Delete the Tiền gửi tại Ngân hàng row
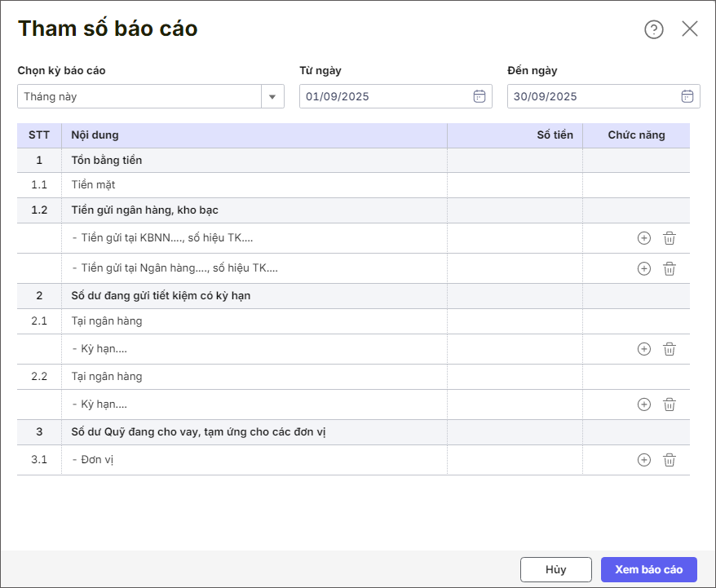 pyautogui.click(x=670, y=268)
